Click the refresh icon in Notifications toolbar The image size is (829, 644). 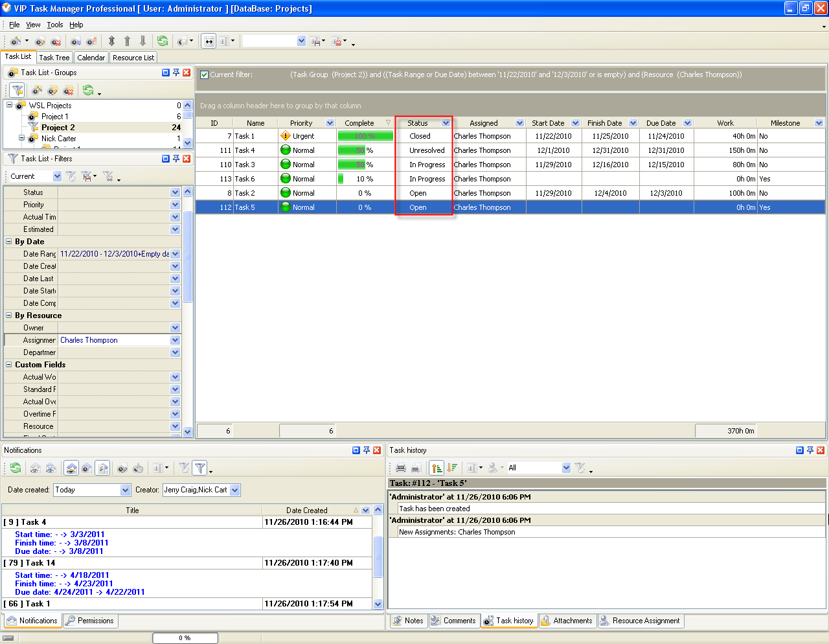(16, 468)
